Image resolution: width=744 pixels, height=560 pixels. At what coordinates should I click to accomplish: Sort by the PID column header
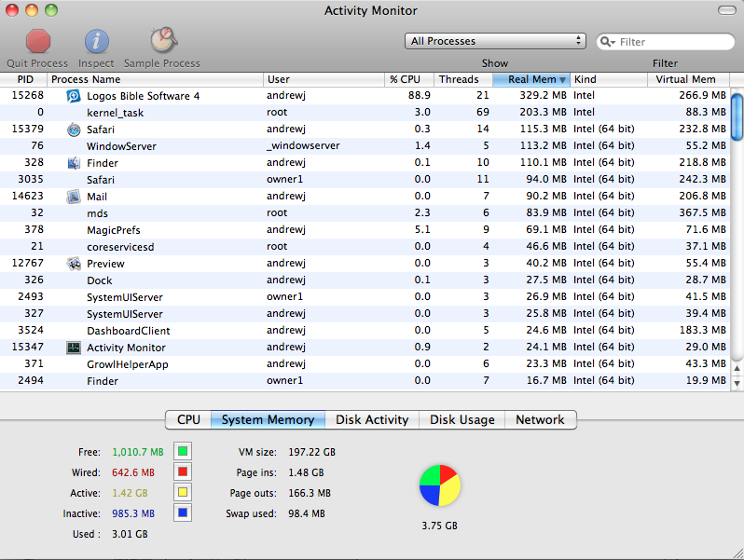pyautogui.click(x=23, y=79)
